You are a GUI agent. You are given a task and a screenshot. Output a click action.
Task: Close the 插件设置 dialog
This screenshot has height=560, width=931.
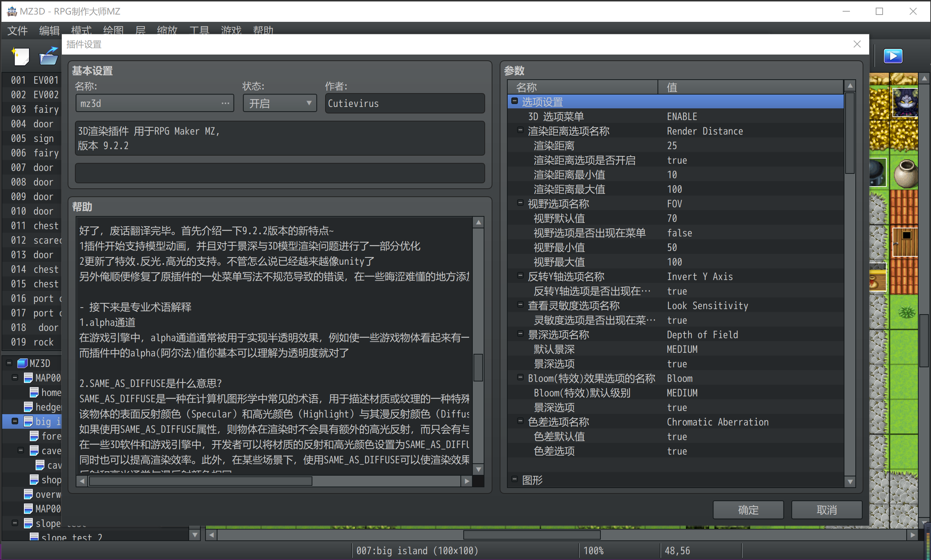click(x=857, y=44)
